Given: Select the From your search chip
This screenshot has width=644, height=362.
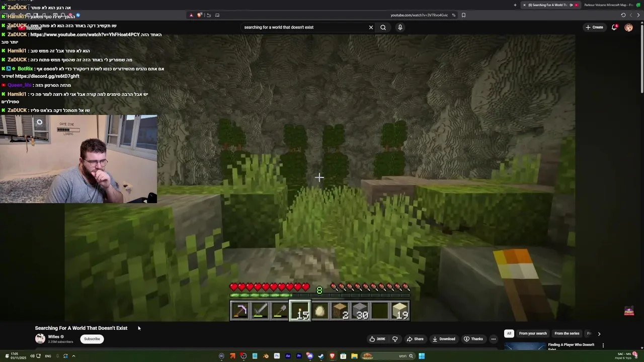Looking at the screenshot, I should pyautogui.click(x=533, y=333).
